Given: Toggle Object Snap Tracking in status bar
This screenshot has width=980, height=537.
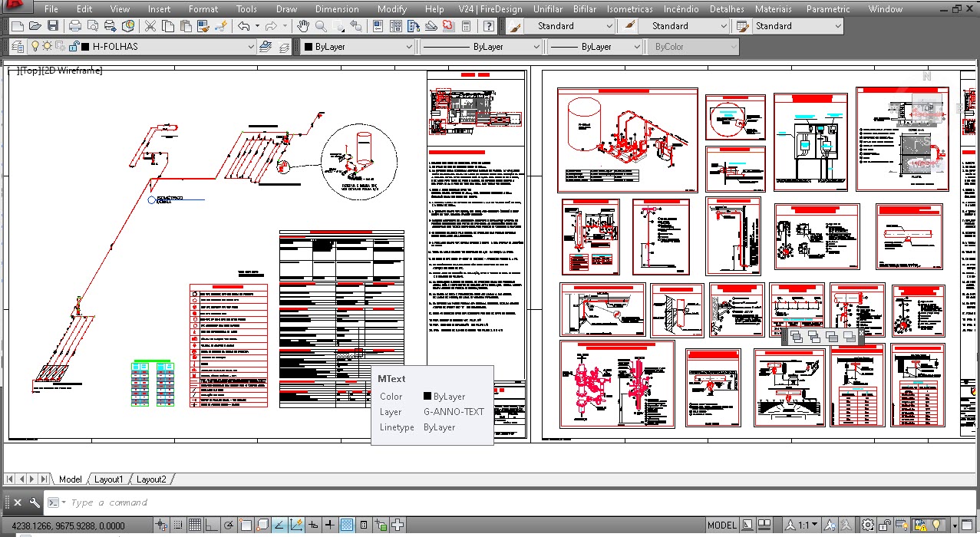Looking at the screenshot, I should (x=279, y=525).
